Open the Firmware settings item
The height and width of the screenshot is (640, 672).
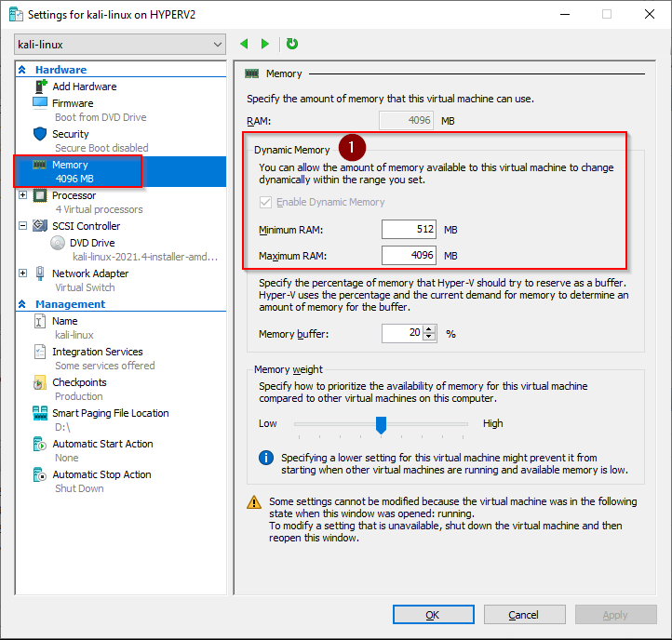click(x=73, y=103)
